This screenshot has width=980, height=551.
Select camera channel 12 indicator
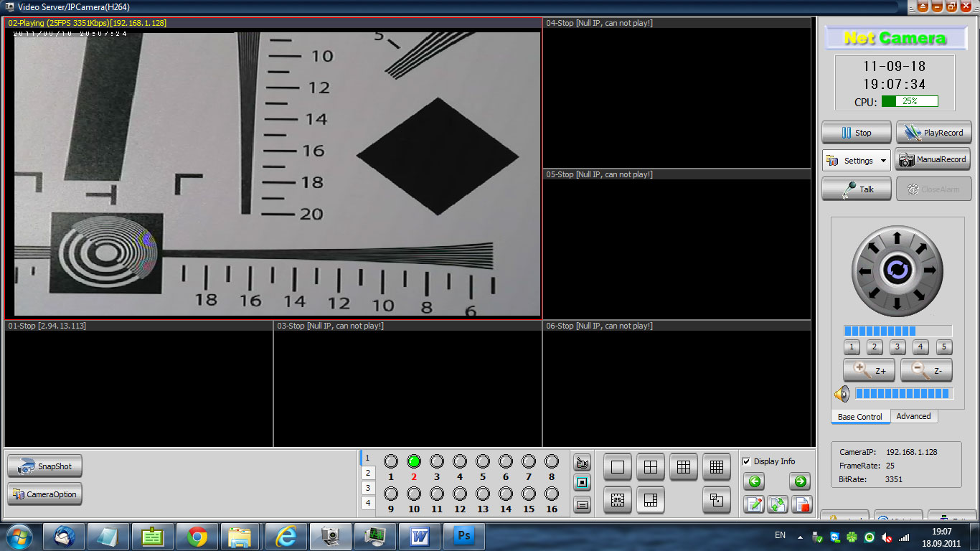tap(460, 494)
